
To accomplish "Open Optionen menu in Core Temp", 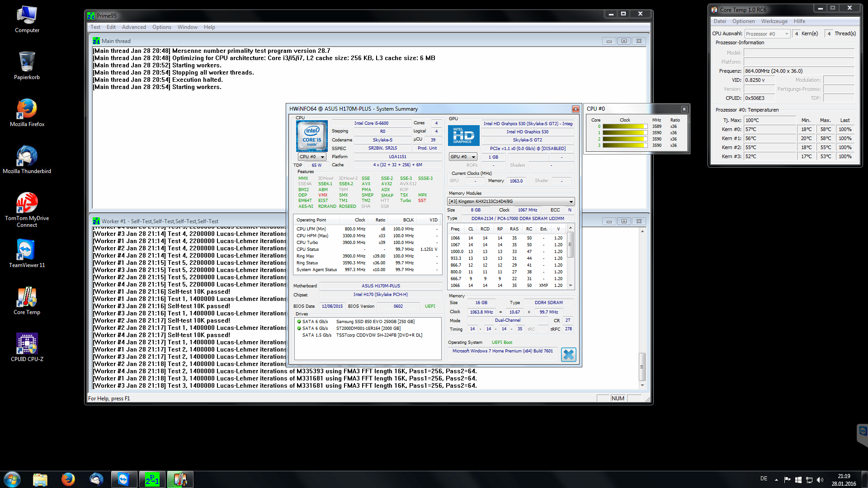I will coord(743,21).
